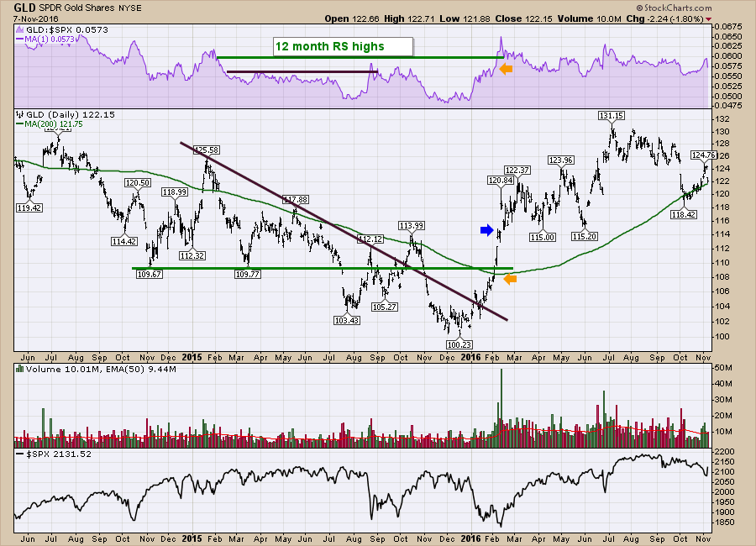Select the 7-Nov-2016 date label
Viewport: 756px width, 546px height.
(x=35, y=19)
